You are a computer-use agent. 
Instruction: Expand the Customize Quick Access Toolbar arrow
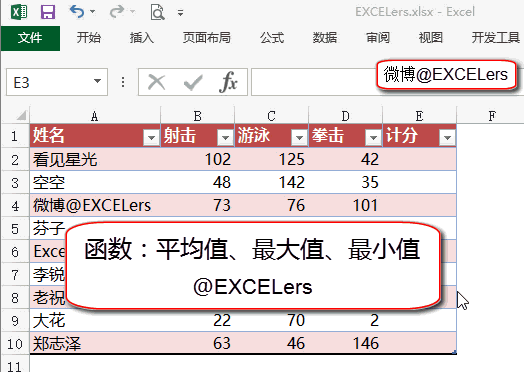[180, 13]
